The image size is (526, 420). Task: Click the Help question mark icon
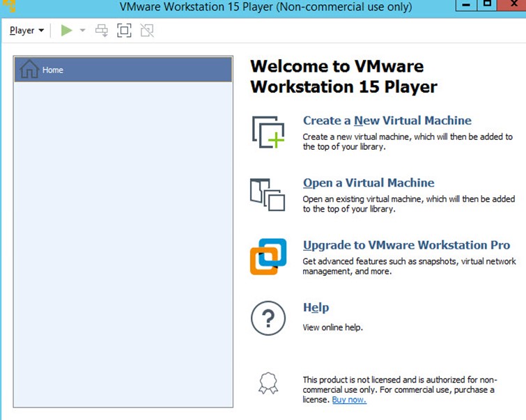pyautogui.click(x=268, y=318)
